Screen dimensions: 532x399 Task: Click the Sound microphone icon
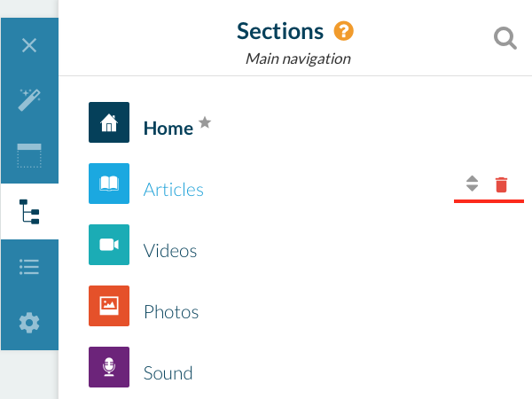click(x=109, y=367)
